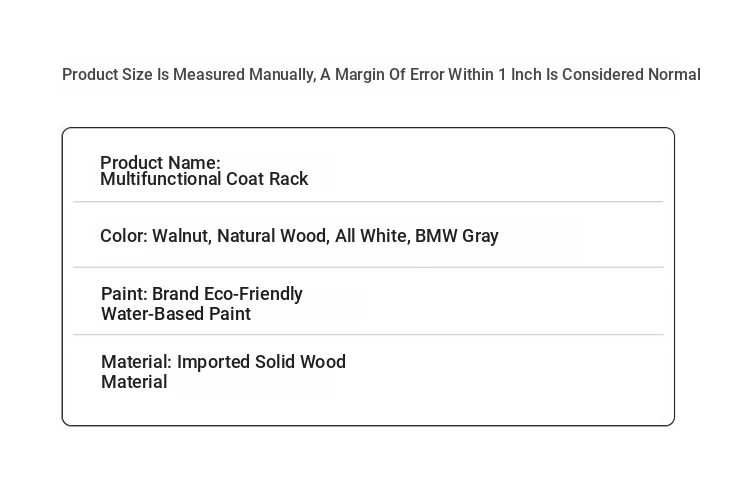Click the 'Paint:' label
The height and width of the screenshot is (482, 750).
(x=124, y=294)
